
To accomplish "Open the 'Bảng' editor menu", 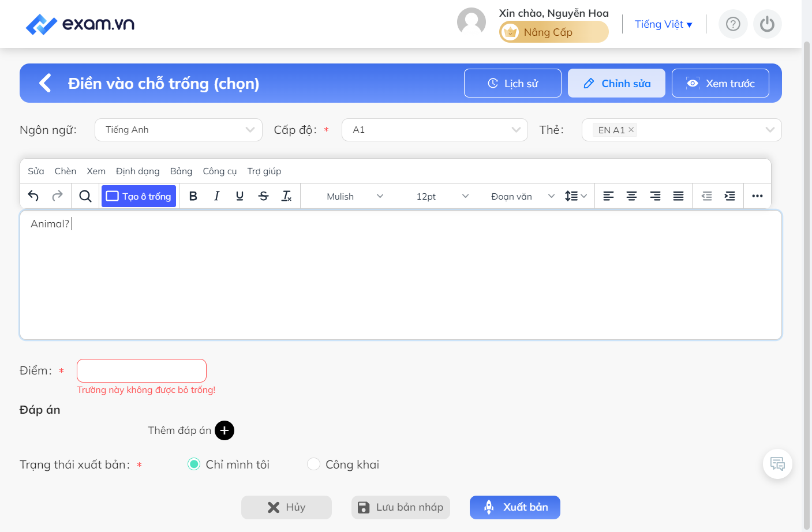I will 181,171.
